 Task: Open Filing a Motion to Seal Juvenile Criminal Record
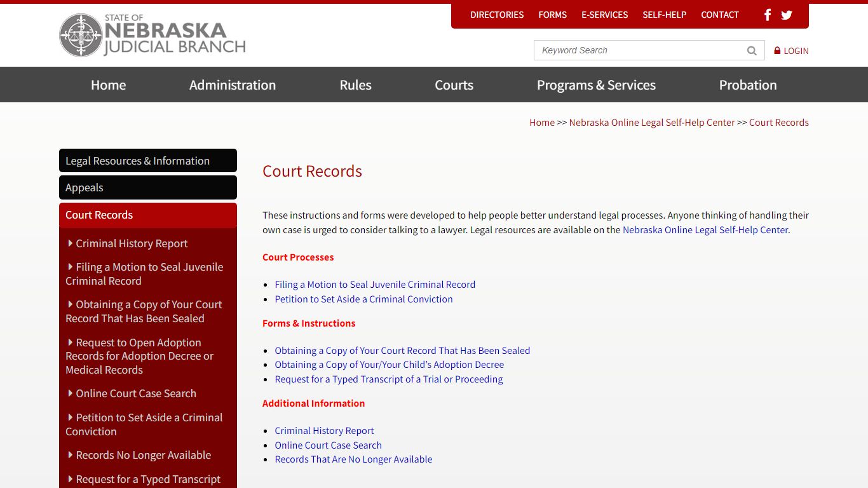[x=374, y=285]
